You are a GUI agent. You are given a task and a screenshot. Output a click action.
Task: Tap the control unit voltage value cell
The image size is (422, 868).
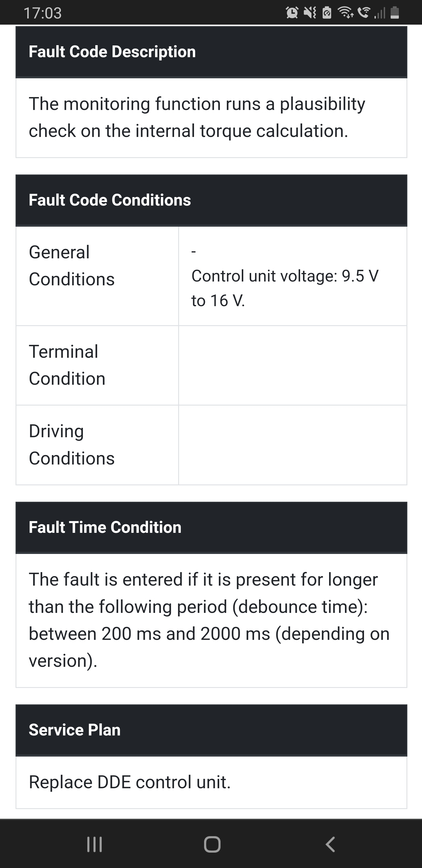point(285,288)
